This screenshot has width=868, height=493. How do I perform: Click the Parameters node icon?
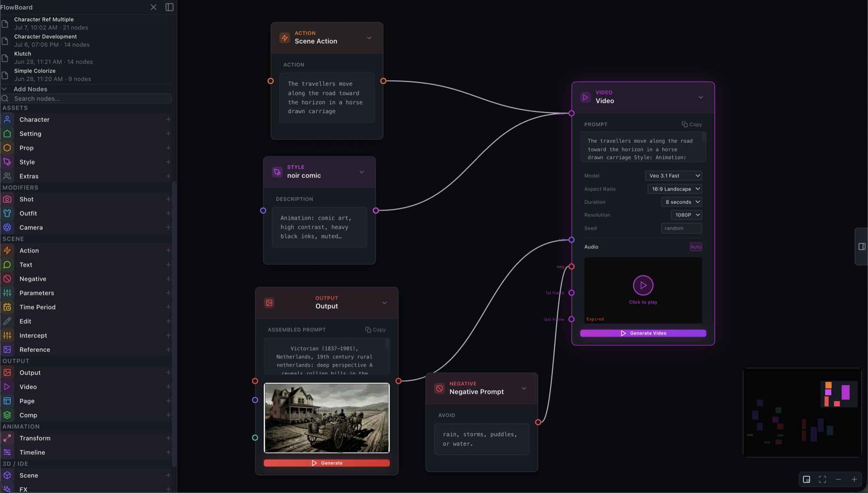[x=7, y=293]
